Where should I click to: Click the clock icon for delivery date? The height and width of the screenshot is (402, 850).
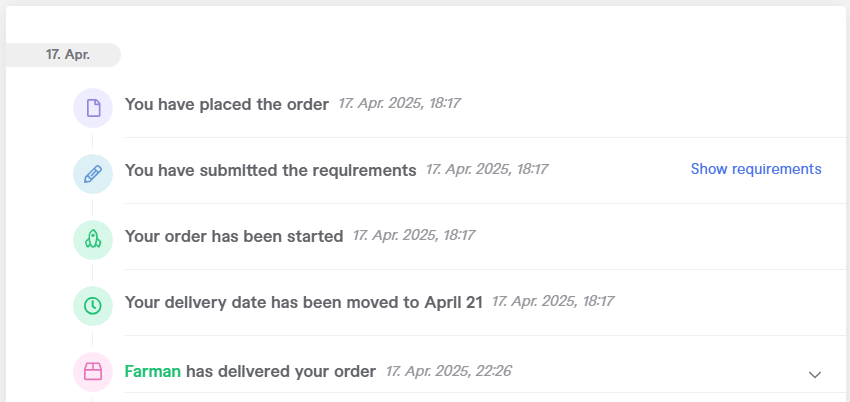93,306
